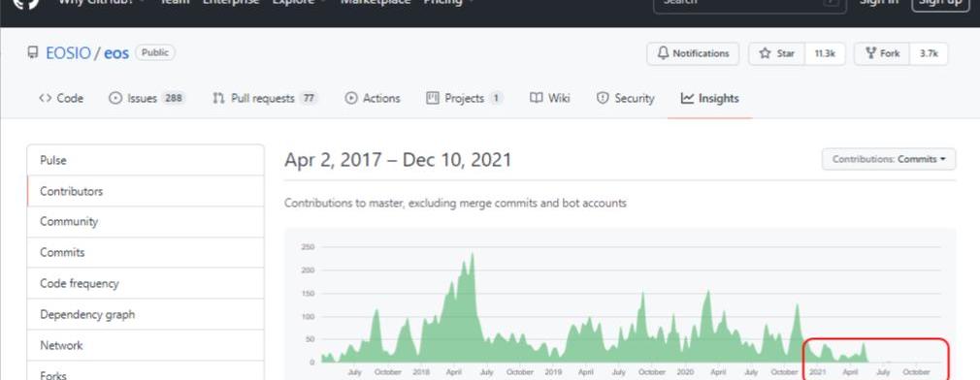Click the Security shield icon

[603, 98]
